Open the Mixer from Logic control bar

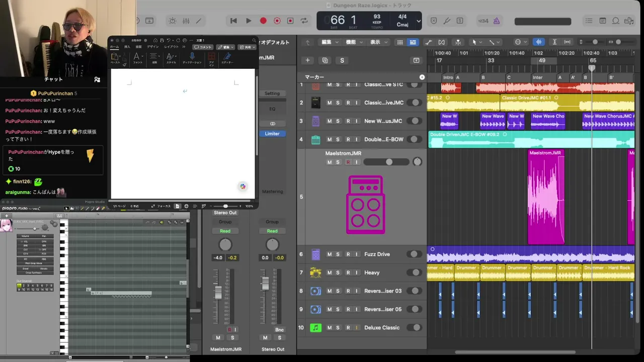(x=186, y=21)
